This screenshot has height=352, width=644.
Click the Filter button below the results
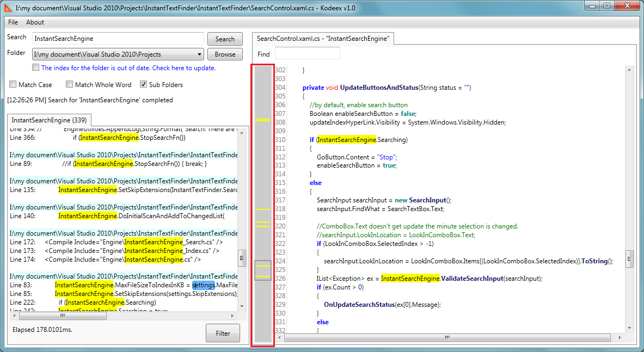pos(223,334)
